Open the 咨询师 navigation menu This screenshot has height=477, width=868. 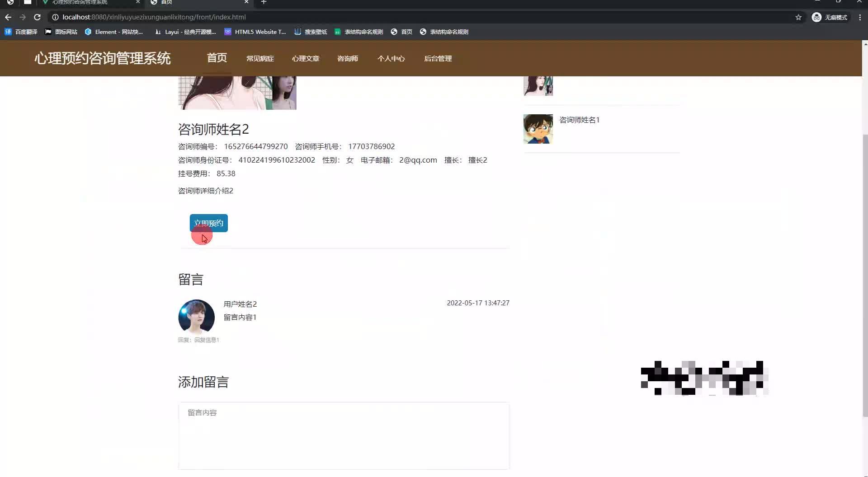(x=347, y=58)
